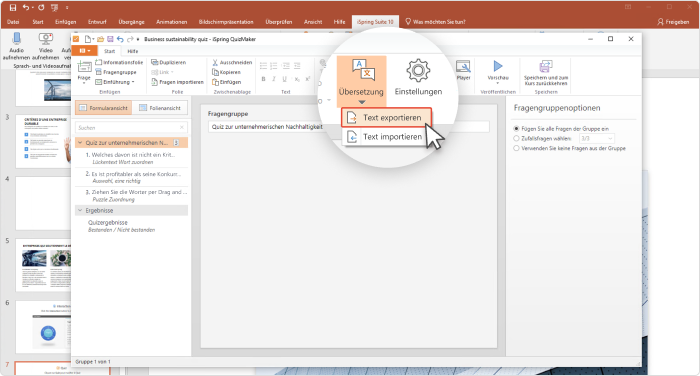Viewport: 700px width, 376px height.
Task: Add a new Frage
Action: [84, 72]
